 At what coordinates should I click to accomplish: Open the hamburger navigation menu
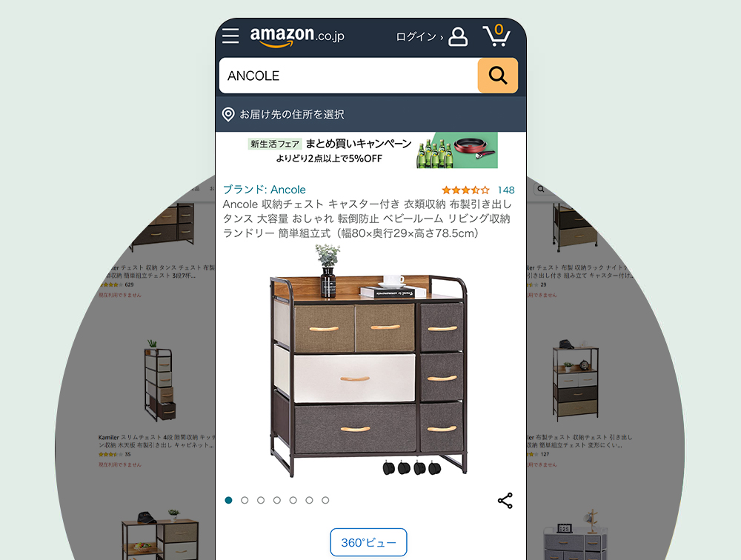point(230,36)
